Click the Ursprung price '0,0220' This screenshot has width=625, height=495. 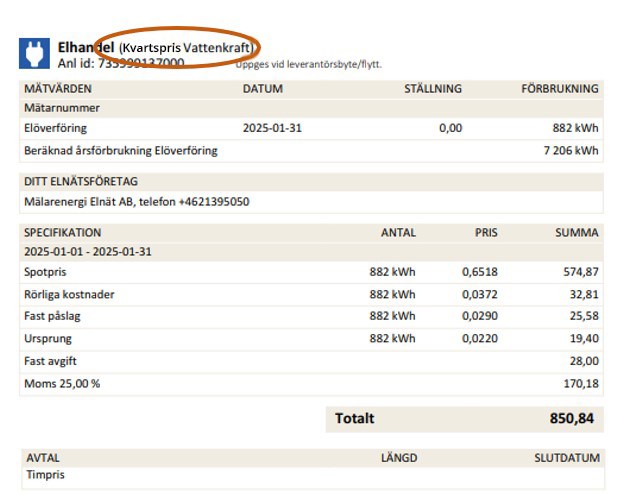(x=480, y=338)
